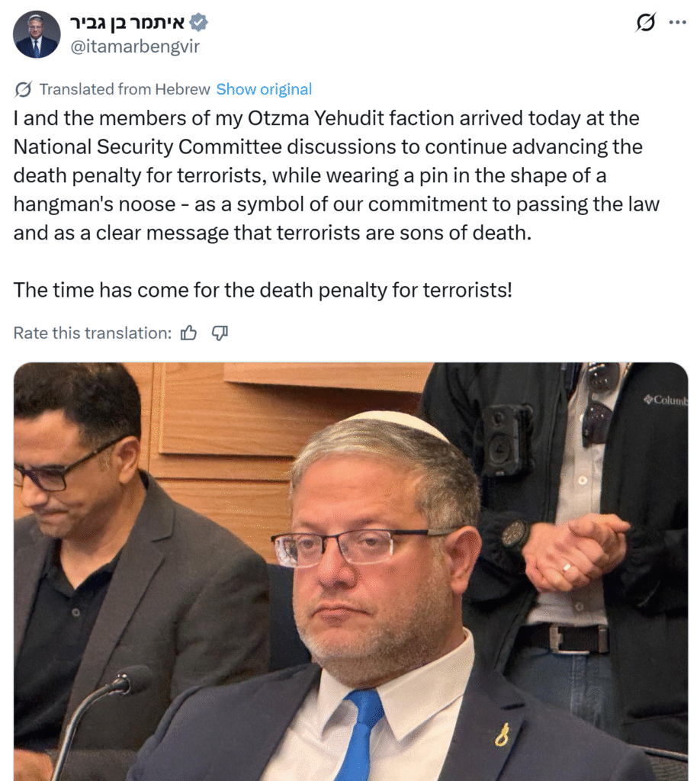Click the Rate this translation label
Image resolution: width=700 pixels, height=781 pixels.
pos(92,333)
